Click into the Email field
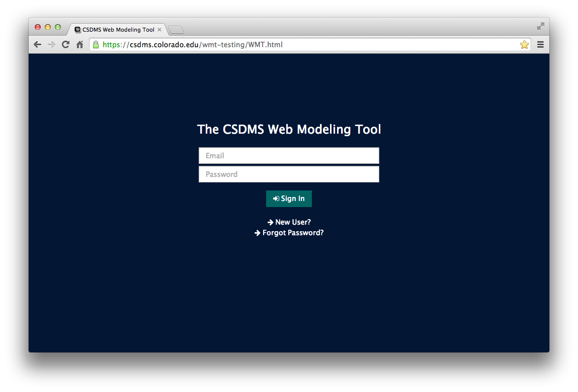 coord(289,156)
